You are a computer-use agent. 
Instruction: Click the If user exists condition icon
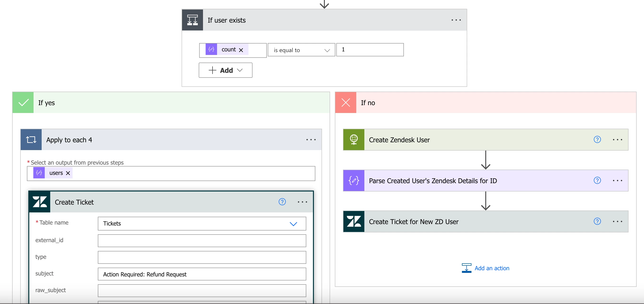tap(192, 20)
